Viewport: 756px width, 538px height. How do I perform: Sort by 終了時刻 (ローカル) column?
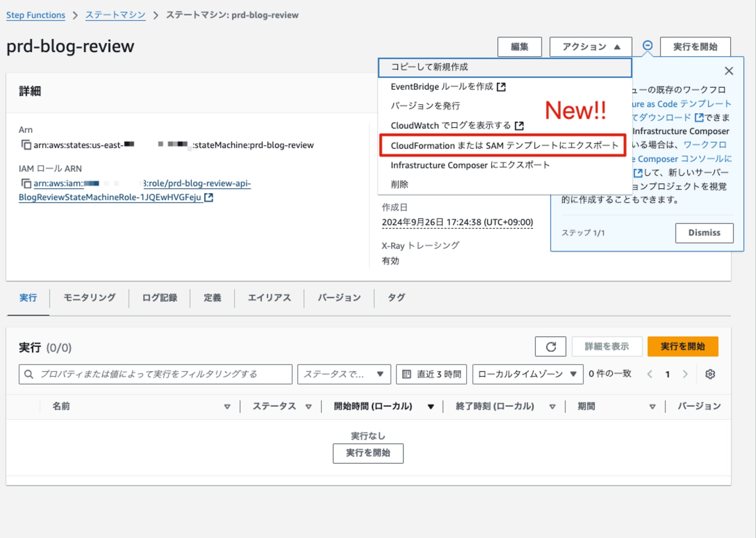coord(552,407)
